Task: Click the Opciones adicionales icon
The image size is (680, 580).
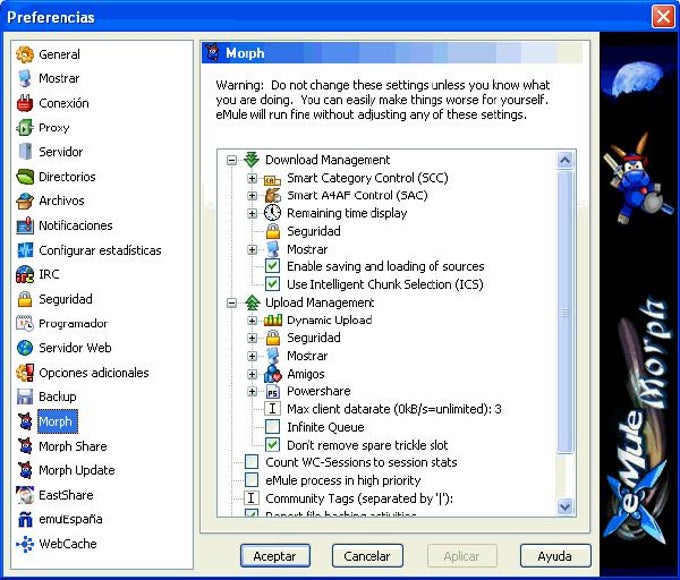Action: 25,373
